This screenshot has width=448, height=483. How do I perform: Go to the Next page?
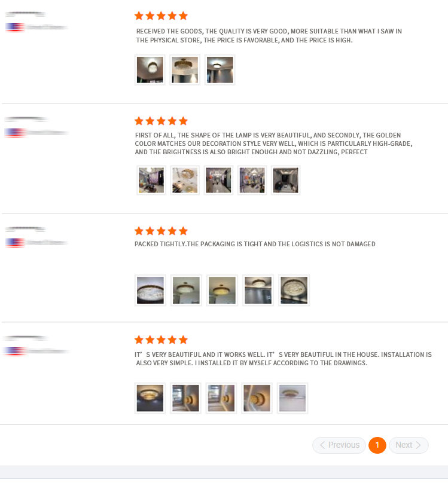(x=409, y=445)
